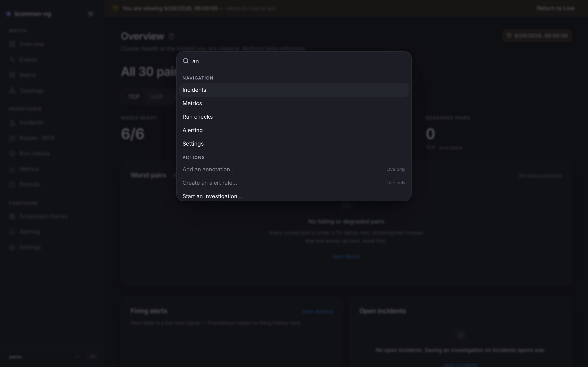Click the Settings gear icon in the sidebar
The width and height of the screenshot is (588, 367).
[x=12, y=247]
